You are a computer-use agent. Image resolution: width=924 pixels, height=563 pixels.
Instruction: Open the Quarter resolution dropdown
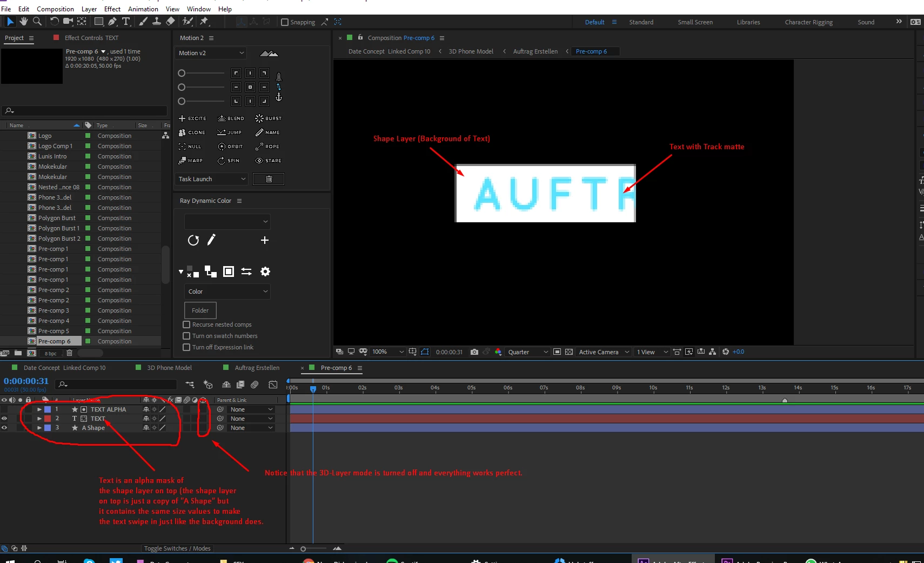point(528,352)
